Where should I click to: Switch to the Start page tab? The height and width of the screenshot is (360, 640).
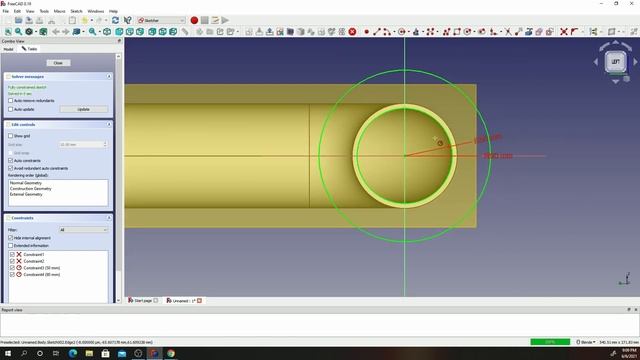(143, 300)
